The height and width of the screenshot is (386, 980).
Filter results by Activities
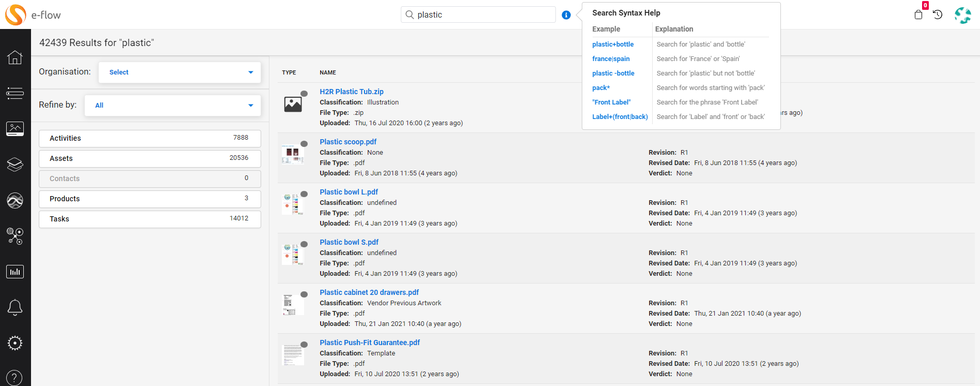[149, 138]
